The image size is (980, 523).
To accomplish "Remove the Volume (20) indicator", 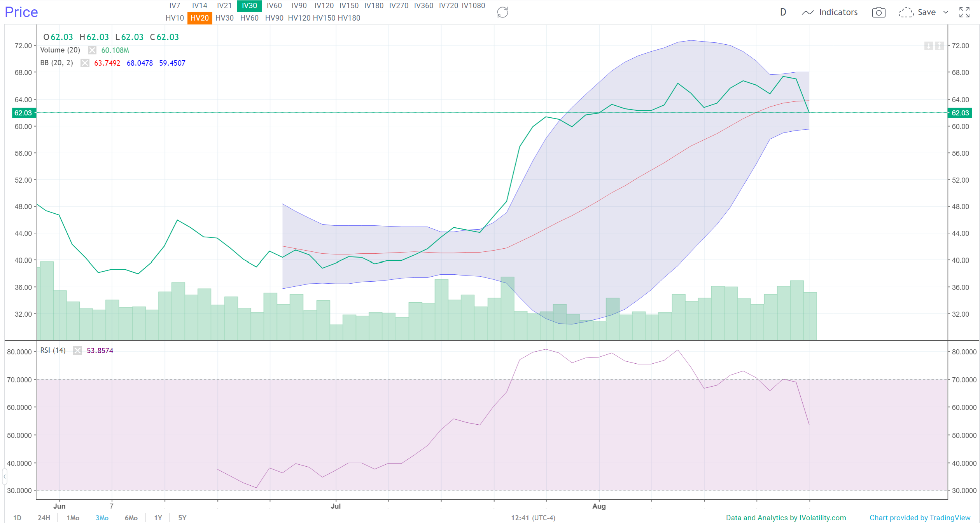I will [92, 50].
